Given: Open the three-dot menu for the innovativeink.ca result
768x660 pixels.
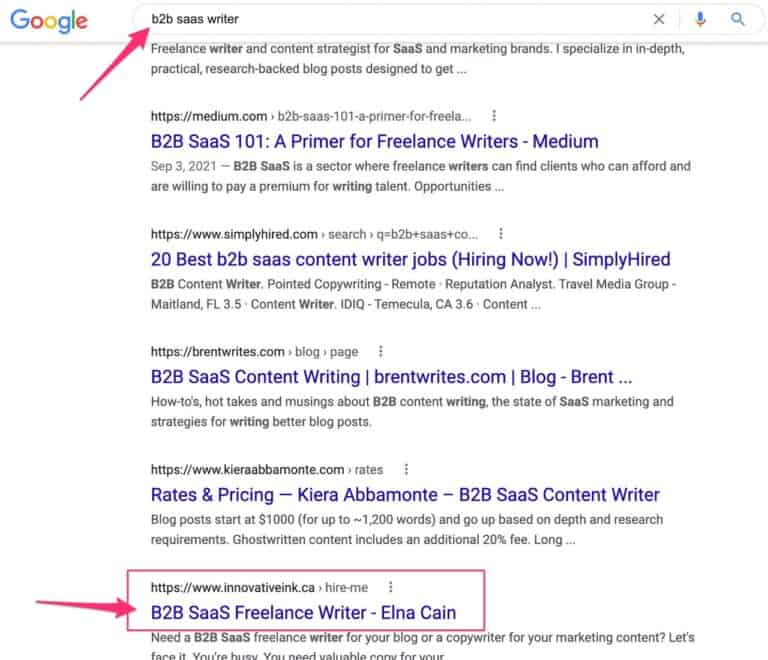Looking at the screenshot, I should pos(390,587).
